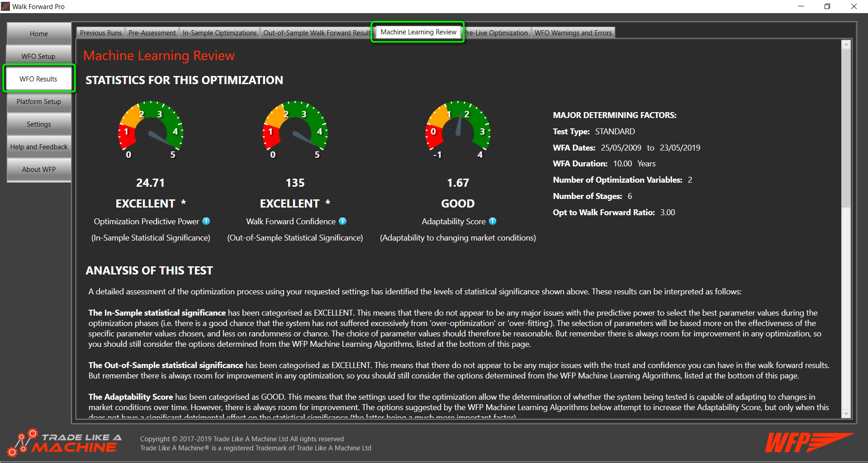This screenshot has height=463, width=868.
Task: Open About WFP
Action: pyautogui.click(x=39, y=169)
